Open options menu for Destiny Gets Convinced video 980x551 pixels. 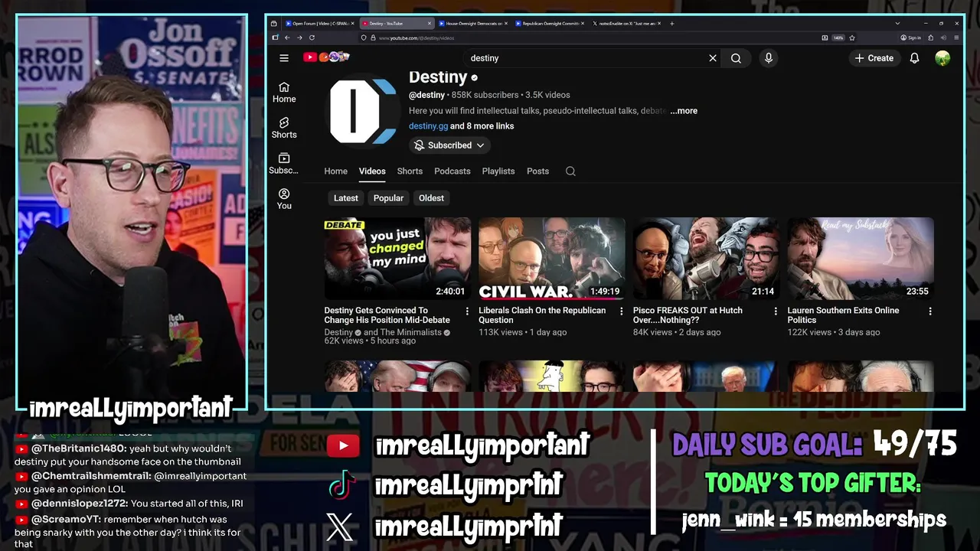pos(467,311)
